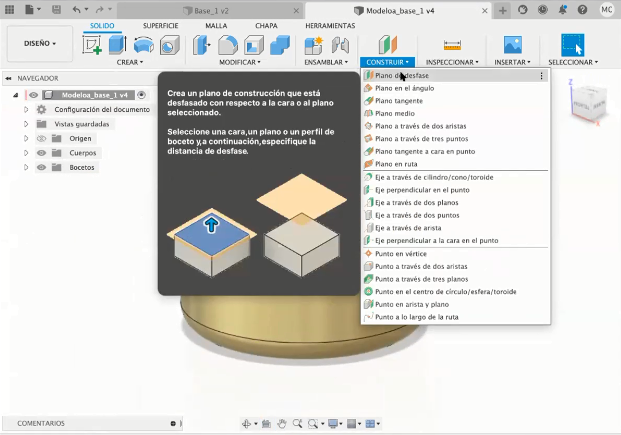This screenshot has width=621, height=435.
Task: Switch to the SUPERFICIE tab
Action: [x=160, y=26]
